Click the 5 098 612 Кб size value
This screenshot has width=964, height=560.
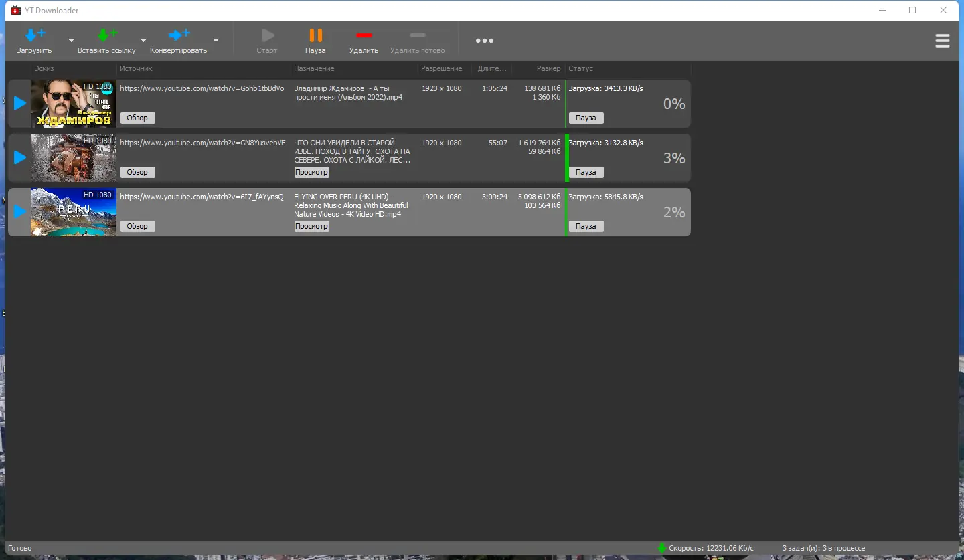click(x=540, y=197)
